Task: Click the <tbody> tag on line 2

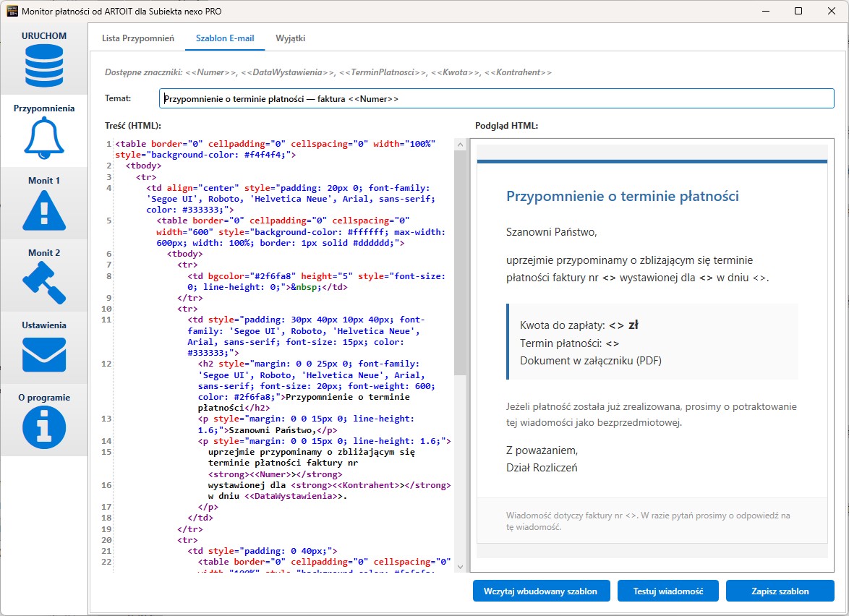Action: pos(143,166)
